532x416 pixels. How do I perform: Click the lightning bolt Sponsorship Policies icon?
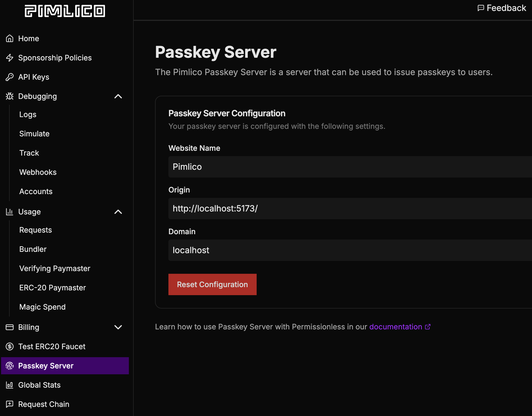pyautogui.click(x=10, y=58)
